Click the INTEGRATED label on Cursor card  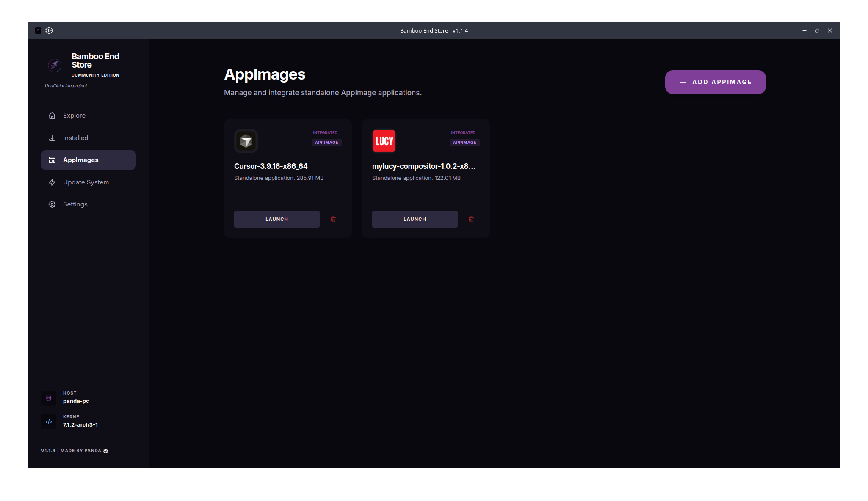pos(325,133)
